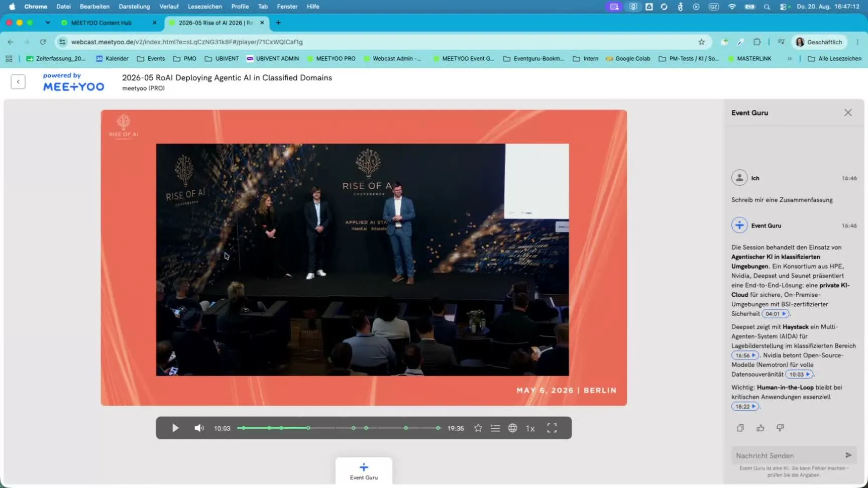Open the Darstellung menu
Viewport: 868px width, 488px height.
tap(134, 7)
